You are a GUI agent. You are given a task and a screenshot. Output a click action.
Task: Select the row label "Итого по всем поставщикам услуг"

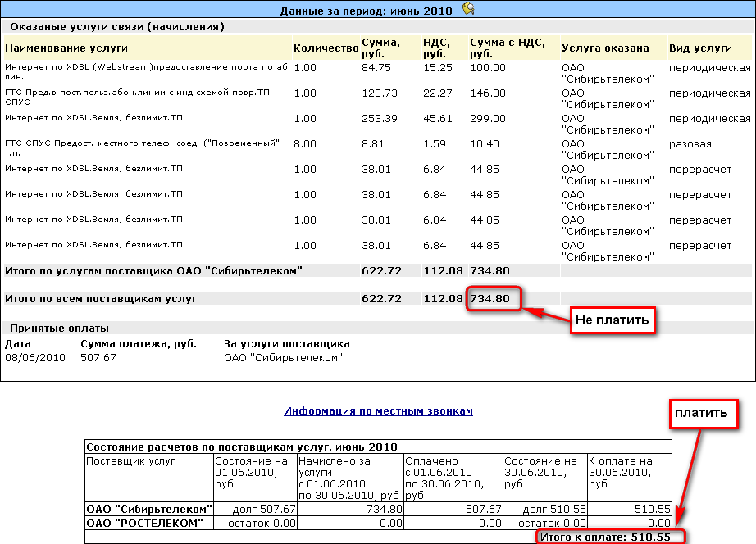pyautogui.click(x=101, y=299)
